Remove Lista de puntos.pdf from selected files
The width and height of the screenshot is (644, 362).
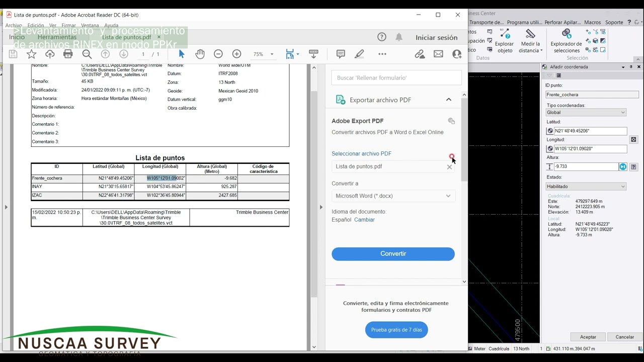pyautogui.click(x=449, y=167)
